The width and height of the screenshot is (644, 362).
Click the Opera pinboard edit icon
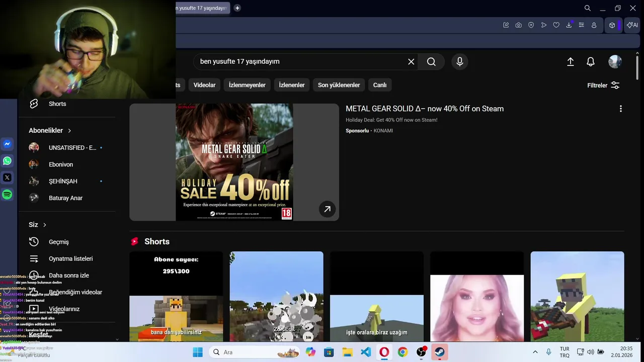coord(506,25)
